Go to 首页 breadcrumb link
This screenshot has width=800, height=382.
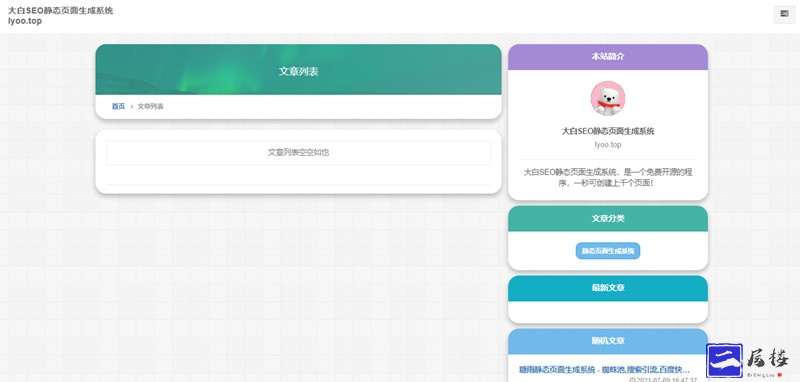coord(118,107)
